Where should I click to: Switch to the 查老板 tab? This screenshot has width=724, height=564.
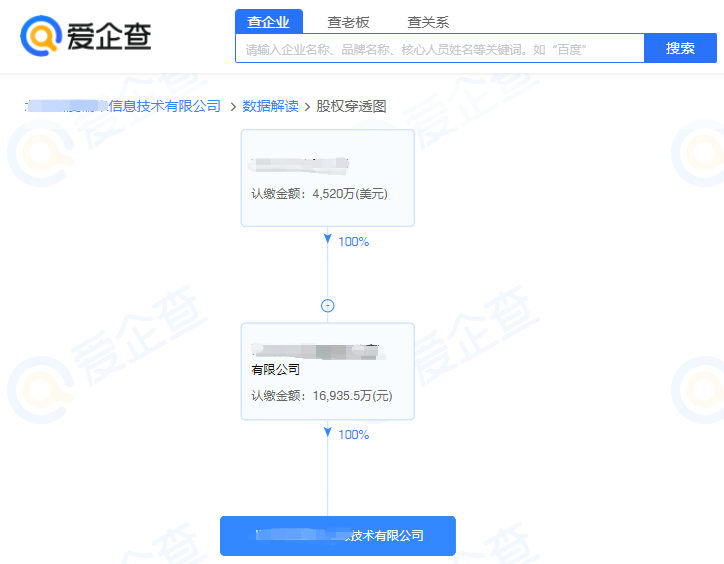pos(348,22)
